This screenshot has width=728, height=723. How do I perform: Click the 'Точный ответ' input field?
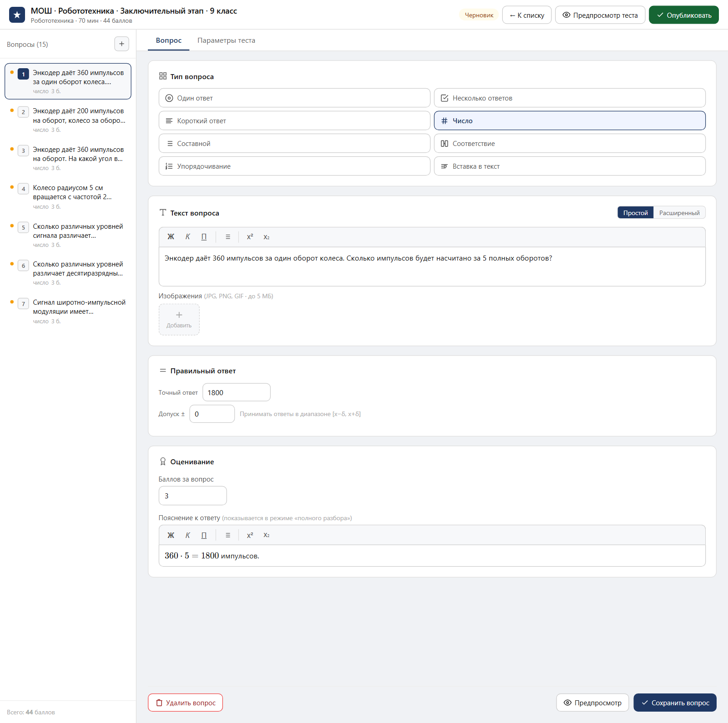coord(237,392)
